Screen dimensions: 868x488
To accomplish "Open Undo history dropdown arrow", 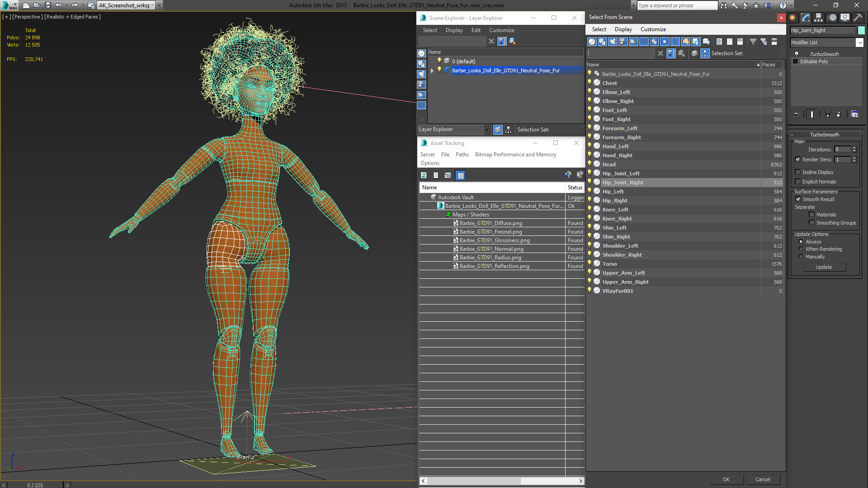I will coord(66,5).
